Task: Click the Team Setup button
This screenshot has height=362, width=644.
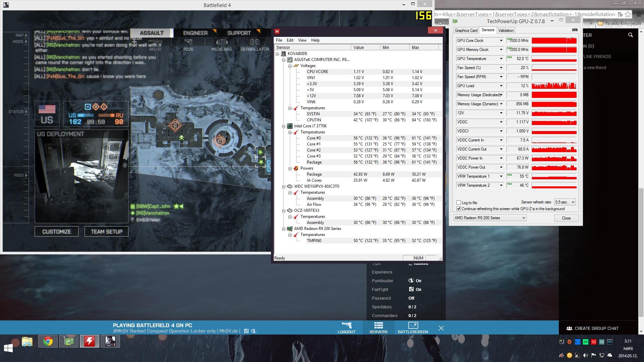Action: (107, 232)
